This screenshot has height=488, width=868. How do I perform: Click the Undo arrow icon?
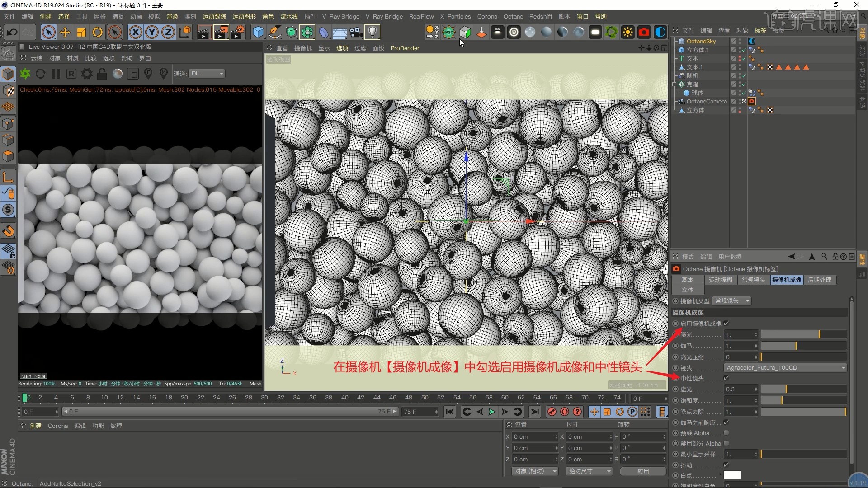pyautogui.click(x=12, y=32)
